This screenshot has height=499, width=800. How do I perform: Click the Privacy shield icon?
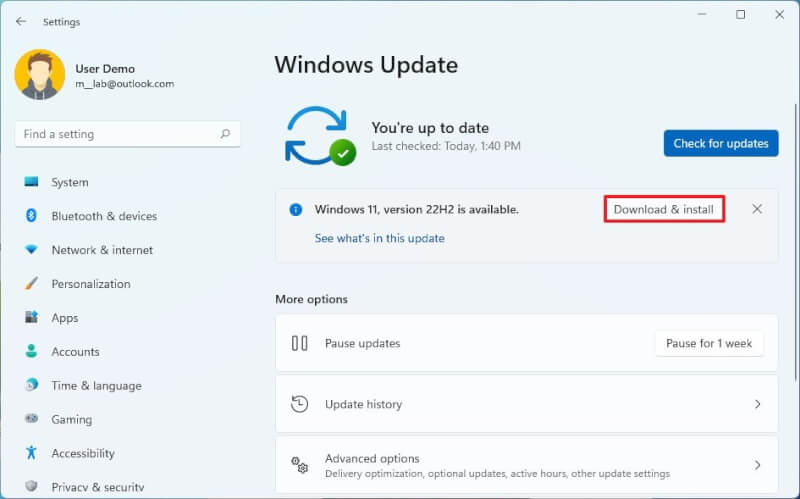pos(31,486)
